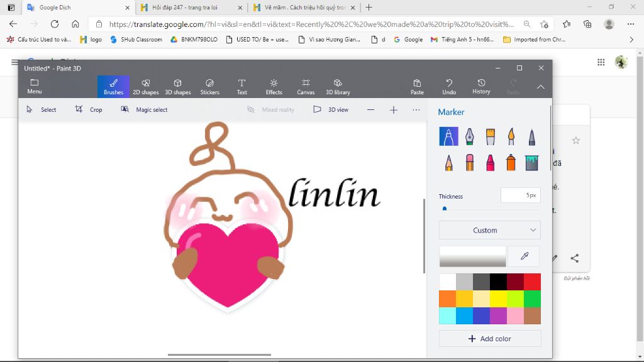The width and height of the screenshot is (644, 362).
Task: Click the current color preview box
Action: coord(472,256)
